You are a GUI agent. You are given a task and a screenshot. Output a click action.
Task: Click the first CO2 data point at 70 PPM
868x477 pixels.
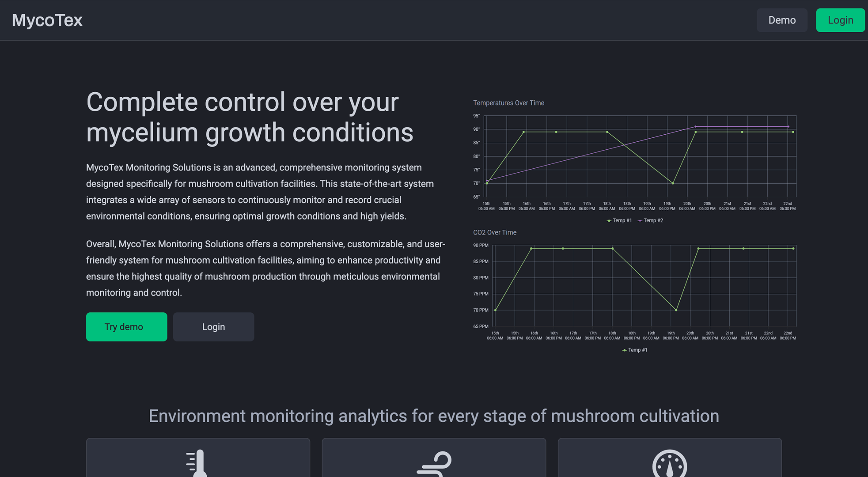[x=495, y=310]
